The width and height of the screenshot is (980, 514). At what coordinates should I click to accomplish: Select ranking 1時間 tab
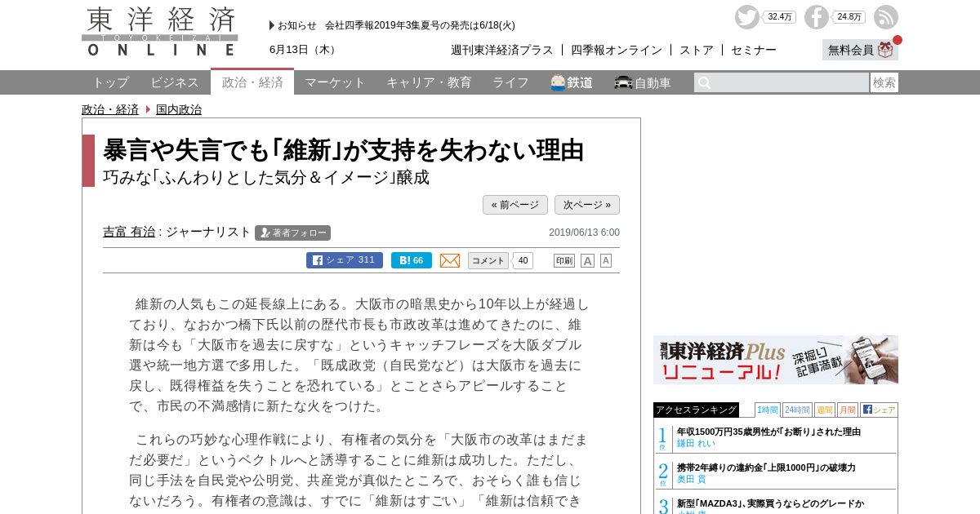click(767, 410)
